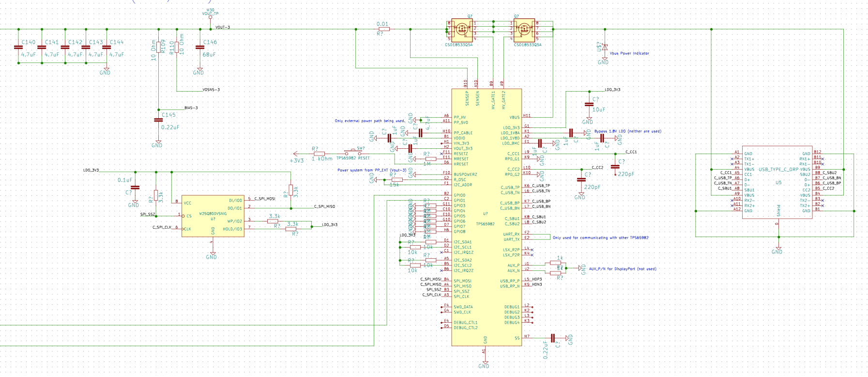The width and height of the screenshot is (868, 377).
Task: Select the C146 68uF capacitor symbol
Action: pos(199,47)
